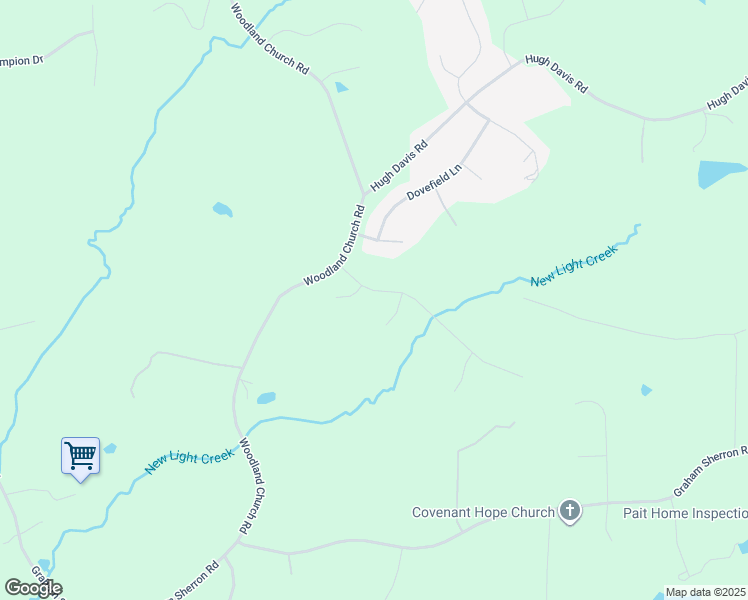Select the New Light Creek label in the east
This screenshot has width=748, height=600.
[574, 266]
